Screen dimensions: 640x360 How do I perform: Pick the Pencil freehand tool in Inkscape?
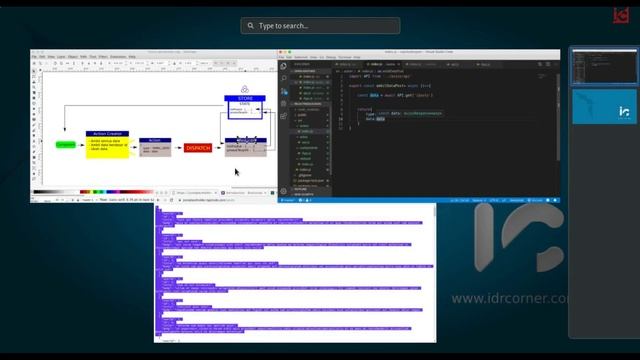(x=34, y=124)
